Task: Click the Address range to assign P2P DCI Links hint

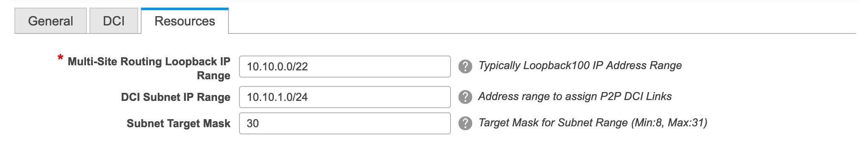Action: click(x=575, y=96)
